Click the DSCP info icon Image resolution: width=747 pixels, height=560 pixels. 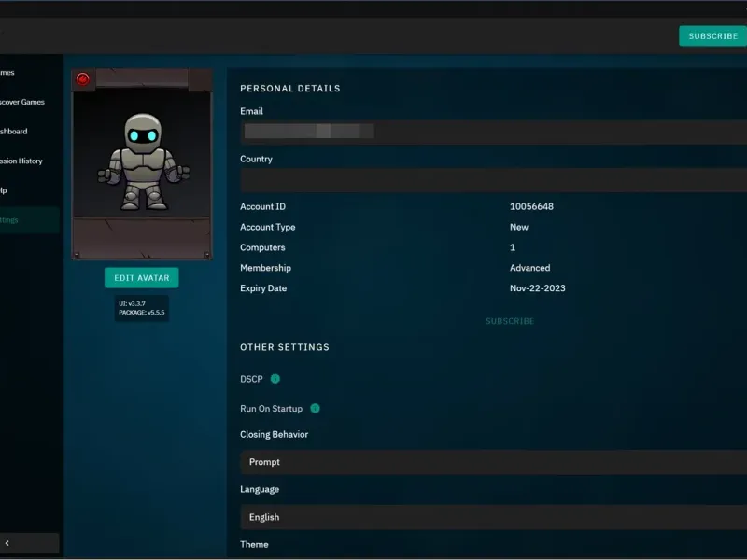(275, 379)
